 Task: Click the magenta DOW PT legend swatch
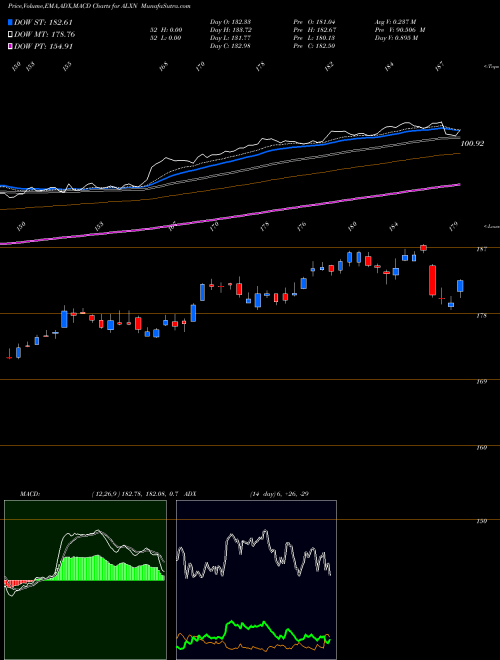click(x=10, y=46)
